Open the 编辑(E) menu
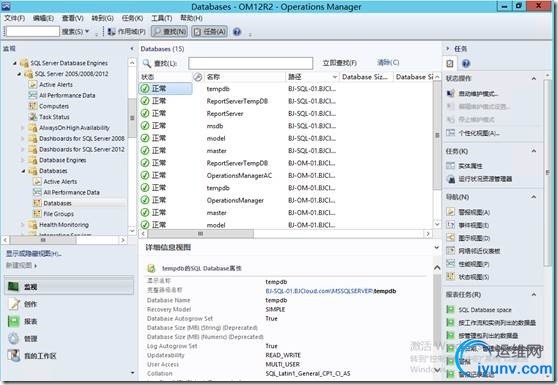Image resolution: width=558 pixels, height=385 pixels. 43,18
